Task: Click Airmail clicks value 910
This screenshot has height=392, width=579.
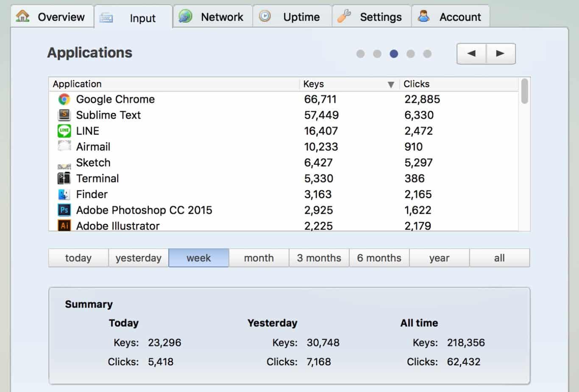Action: (x=413, y=146)
